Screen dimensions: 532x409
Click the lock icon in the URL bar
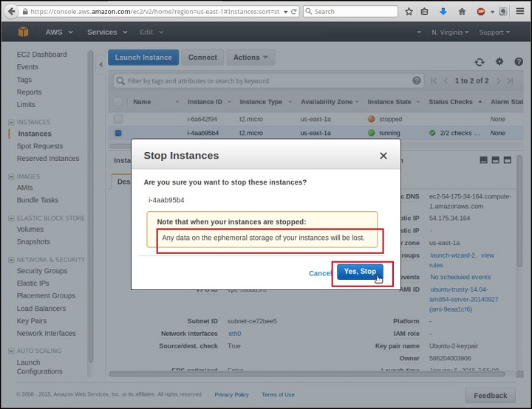(25, 12)
